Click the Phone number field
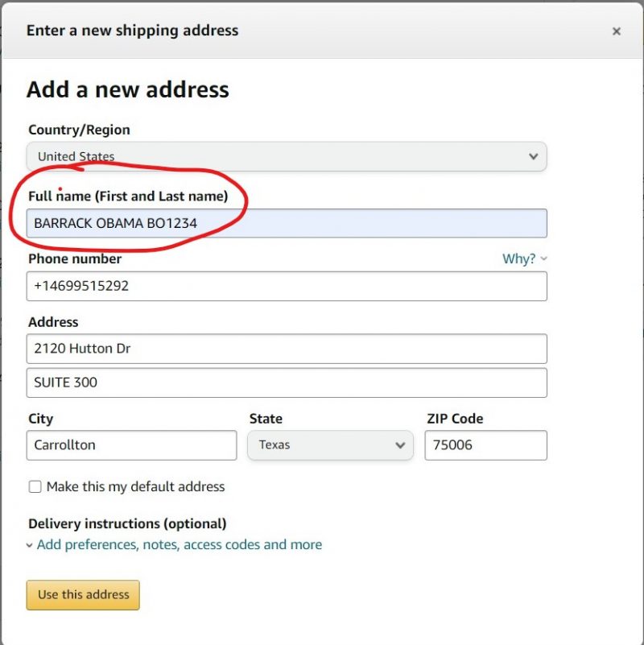 (287, 286)
